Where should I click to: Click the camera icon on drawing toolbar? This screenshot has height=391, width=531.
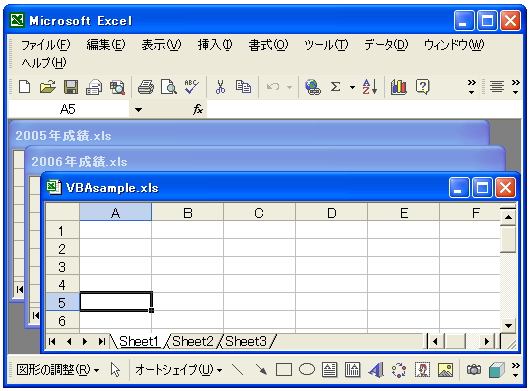pos(474,370)
